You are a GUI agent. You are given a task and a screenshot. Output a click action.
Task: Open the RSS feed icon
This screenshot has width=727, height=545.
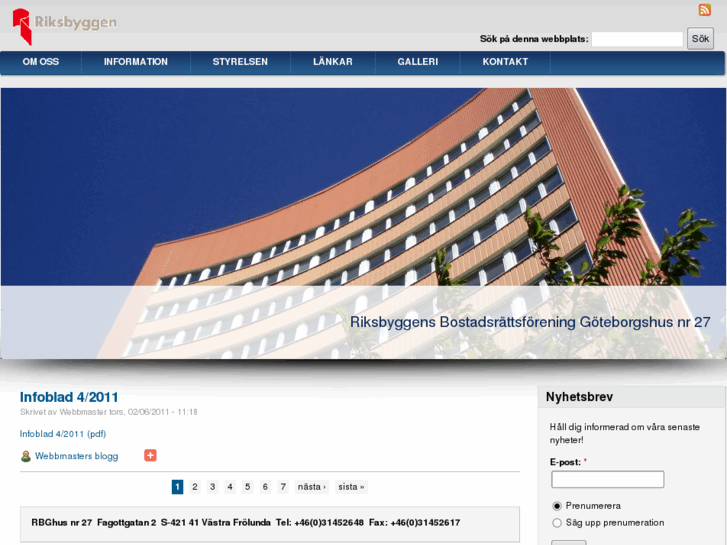(704, 10)
